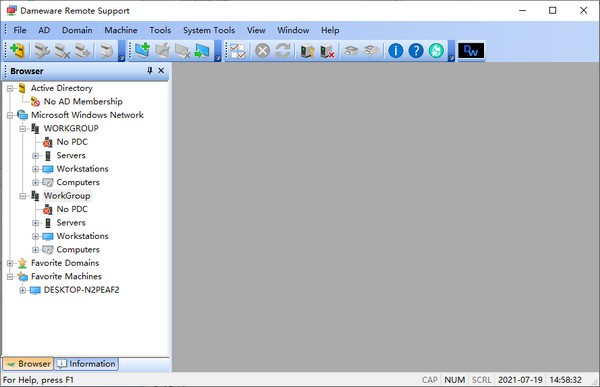Viewport: 600px width, 387px height.
Task: Click the grayed domain properties wrench icon
Action: coord(41,51)
